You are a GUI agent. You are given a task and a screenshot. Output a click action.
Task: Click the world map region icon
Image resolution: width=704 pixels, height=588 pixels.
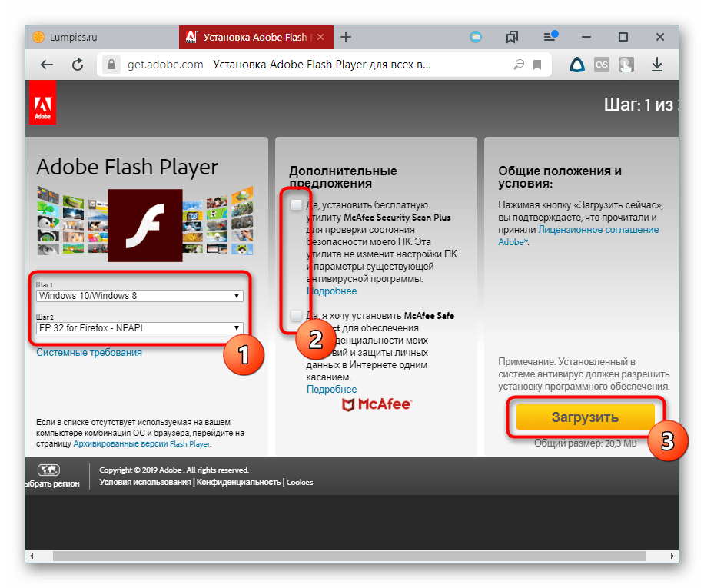(x=48, y=470)
